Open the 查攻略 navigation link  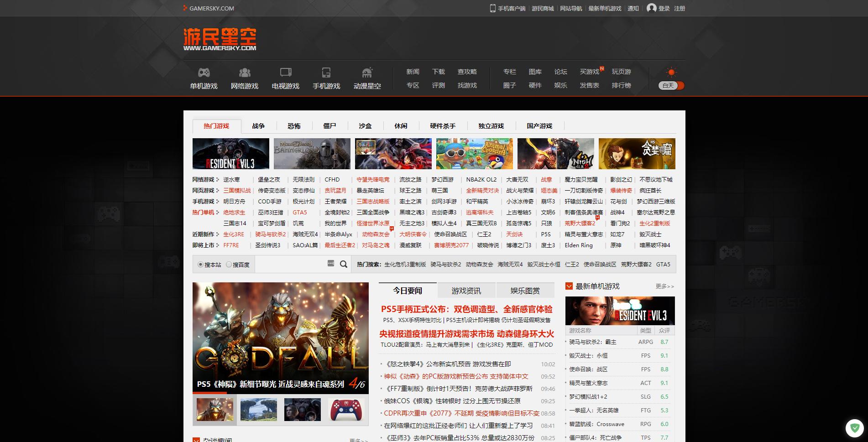coord(467,72)
